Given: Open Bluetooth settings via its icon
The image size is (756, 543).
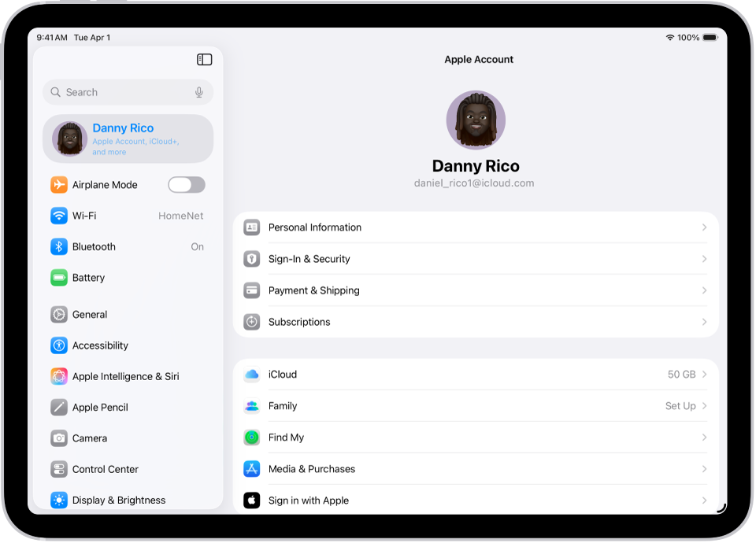Looking at the screenshot, I should [58, 246].
